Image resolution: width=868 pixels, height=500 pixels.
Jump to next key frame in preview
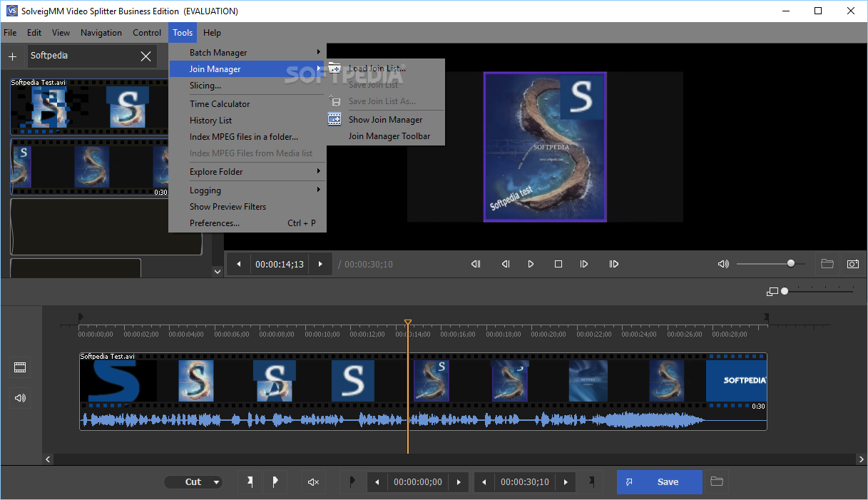pos(613,264)
